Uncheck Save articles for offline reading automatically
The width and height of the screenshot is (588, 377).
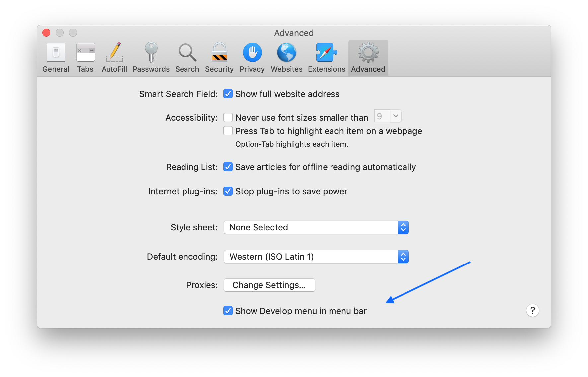228,167
